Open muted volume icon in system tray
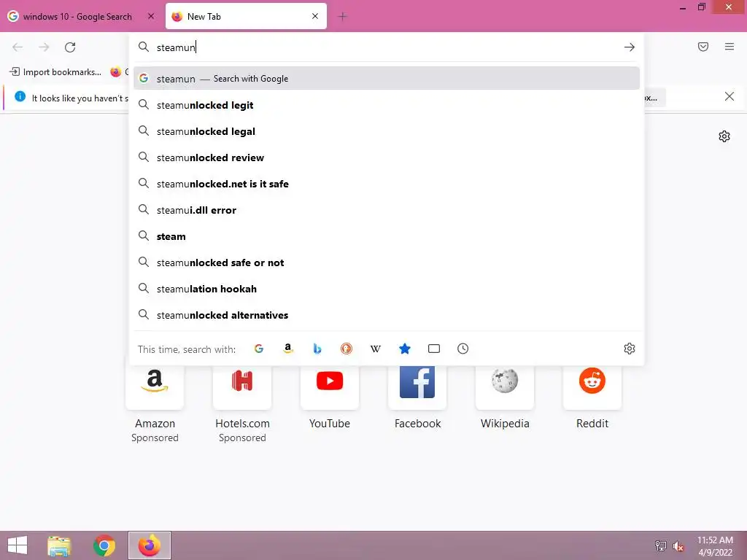Viewport: 747px width, 560px height. [x=678, y=546]
